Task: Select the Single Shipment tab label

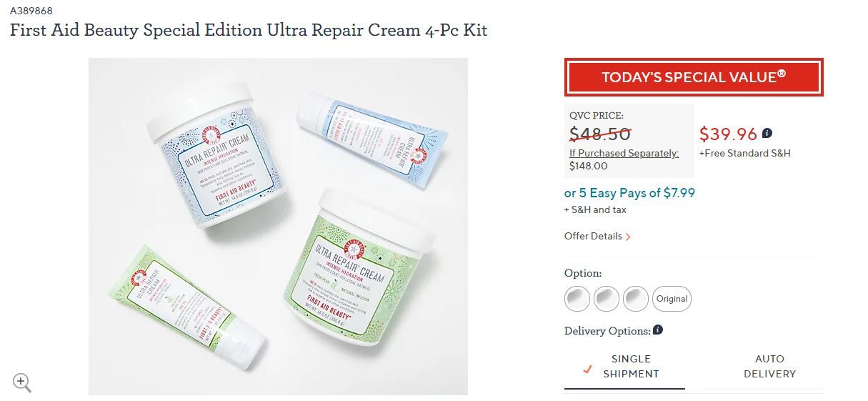Action: point(631,366)
